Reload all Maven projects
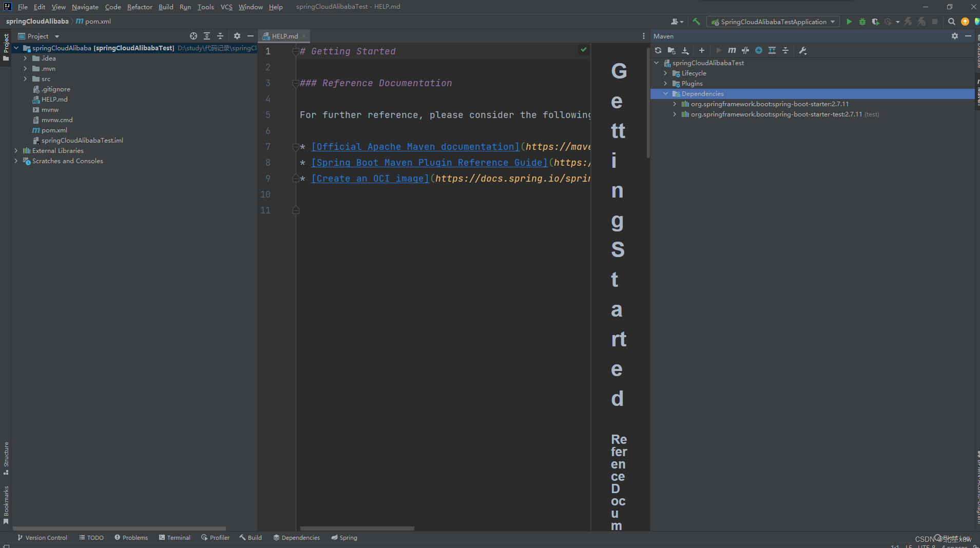The image size is (980, 548). click(x=658, y=50)
